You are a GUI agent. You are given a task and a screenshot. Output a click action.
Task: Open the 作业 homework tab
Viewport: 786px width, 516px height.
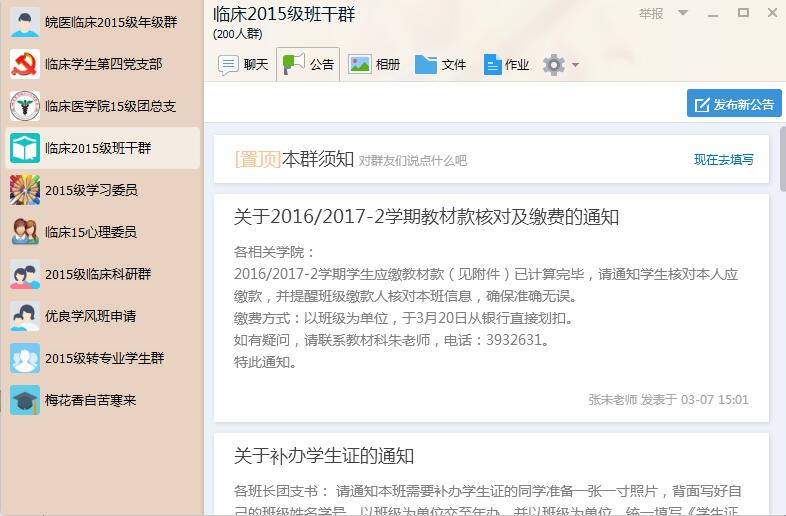(506, 65)
